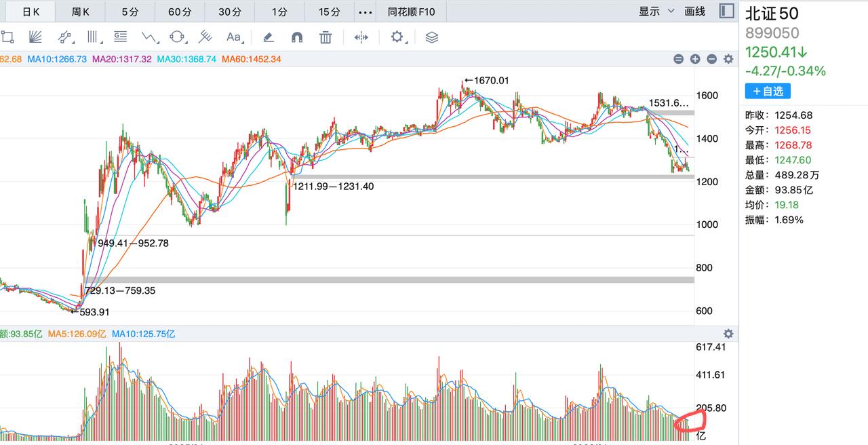868x445 pixels.
Task: Open the more periods ellipsis menu
Action: (365, 12)
